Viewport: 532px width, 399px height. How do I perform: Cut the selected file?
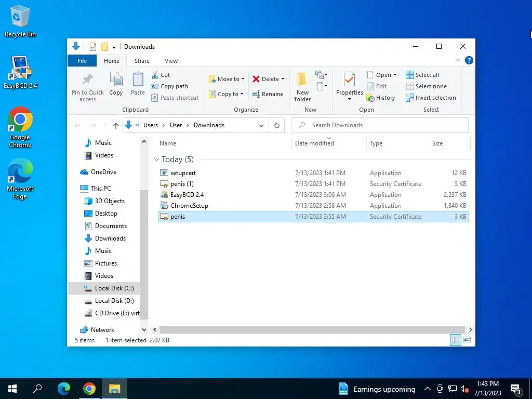point(161,75)
